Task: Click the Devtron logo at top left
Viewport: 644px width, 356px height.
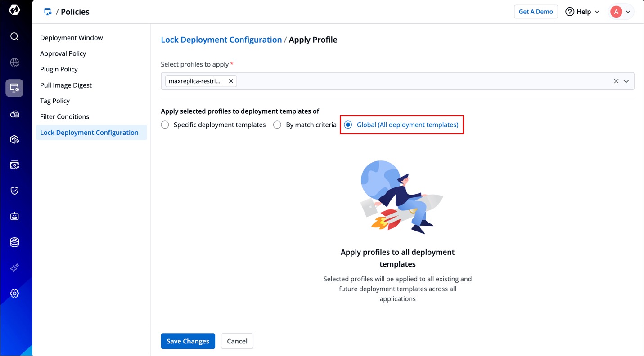Action: coord(14,11)
